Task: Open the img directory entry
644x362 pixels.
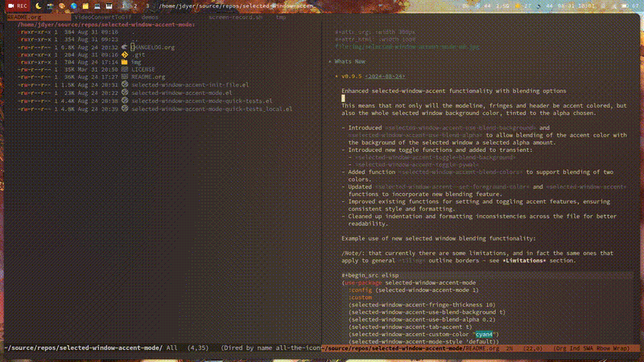Action: click(x=136, y=62)
